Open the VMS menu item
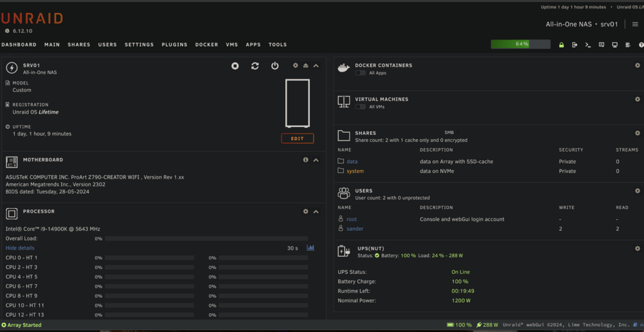 click(232, 44)
